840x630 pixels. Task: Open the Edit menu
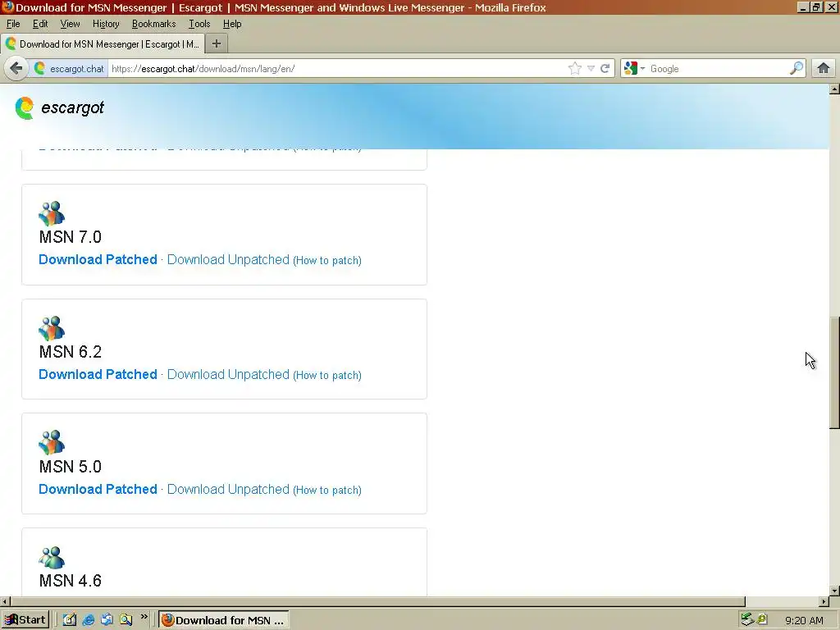[x=40, y=24]
